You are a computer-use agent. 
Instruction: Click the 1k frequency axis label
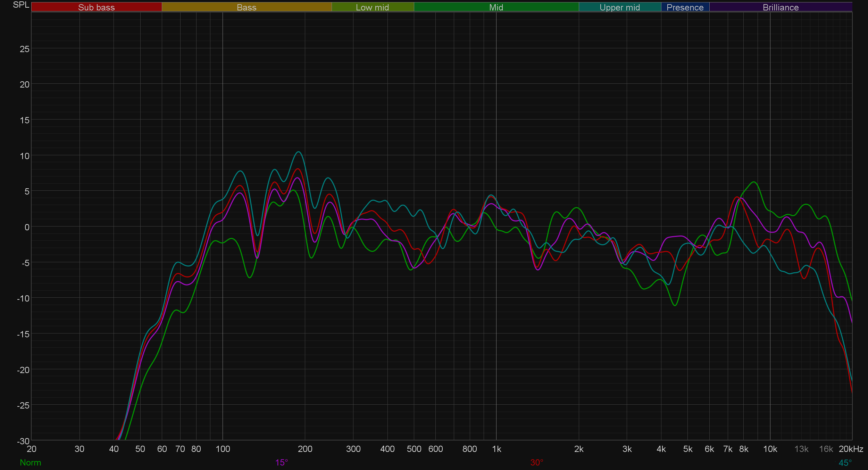pos(496,449)
